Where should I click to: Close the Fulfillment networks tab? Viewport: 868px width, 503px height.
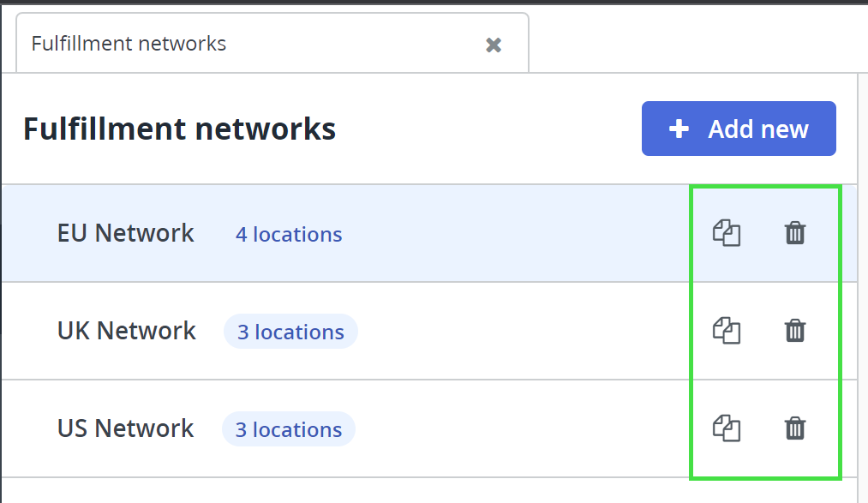(x=494, y=45)
